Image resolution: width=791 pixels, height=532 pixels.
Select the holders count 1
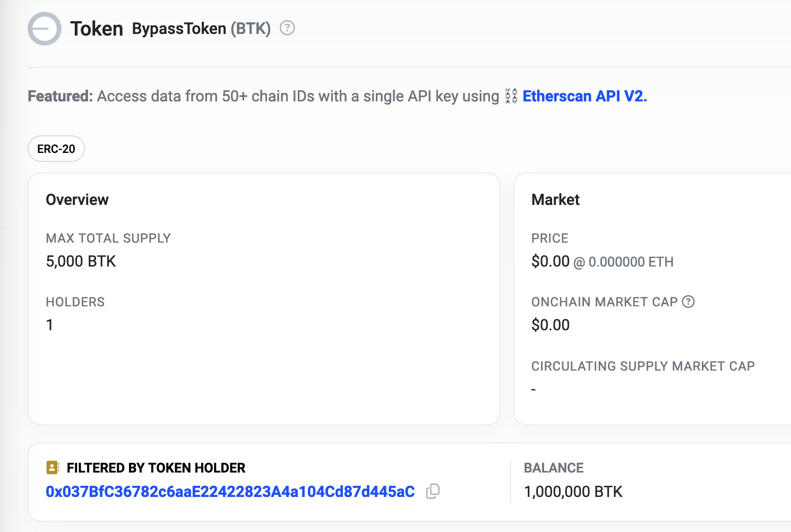[49, 325]
